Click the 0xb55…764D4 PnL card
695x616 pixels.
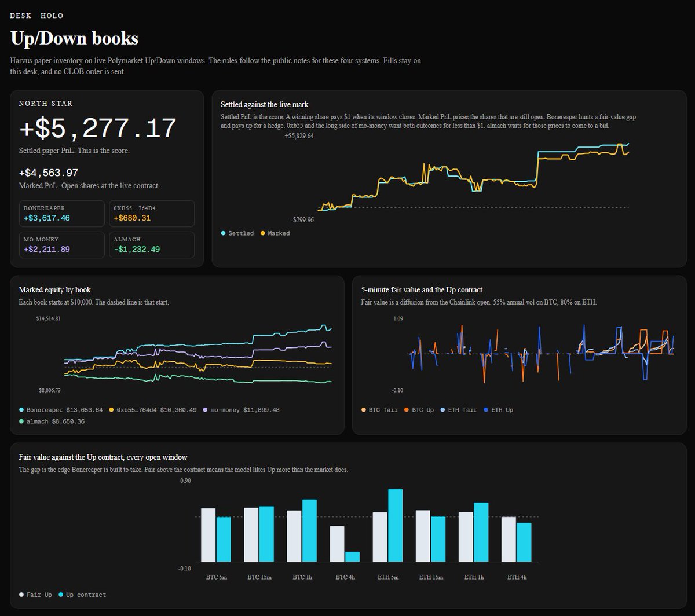click(152, 214)
